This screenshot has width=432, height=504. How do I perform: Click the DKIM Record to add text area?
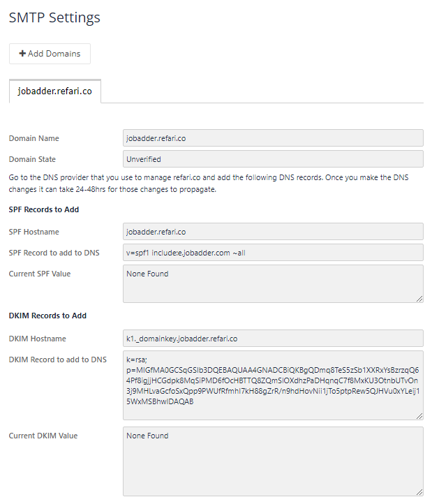pyautogui.click(x=273, y=385)
